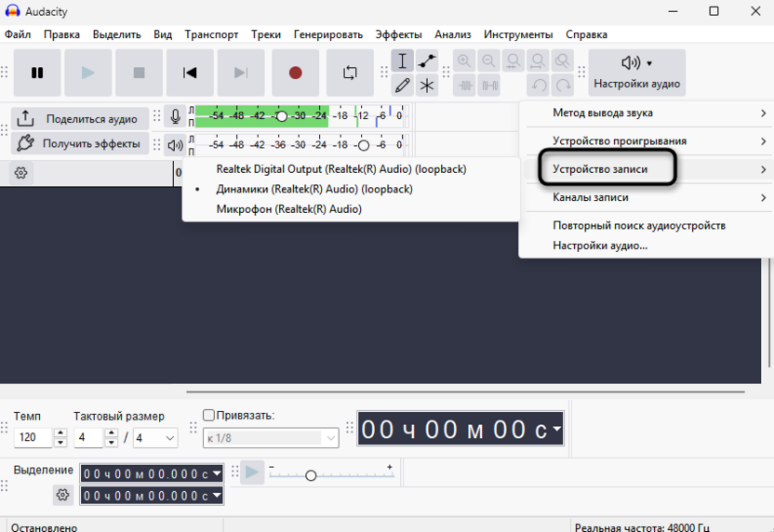Expand Устройство проигрывания submenu
The width and height of the screenshot is (774, 532).
point(648,141)
